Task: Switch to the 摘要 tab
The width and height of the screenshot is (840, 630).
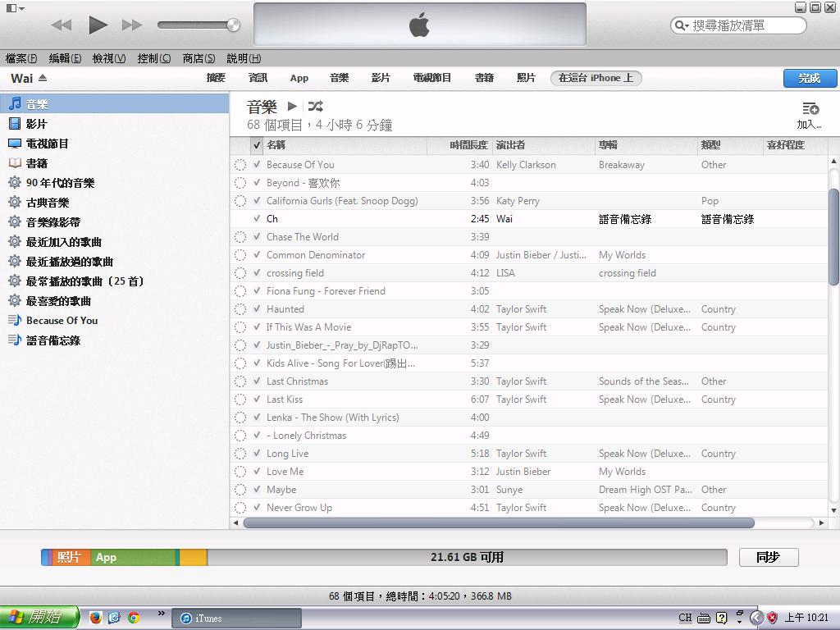Action: (216, 78)
